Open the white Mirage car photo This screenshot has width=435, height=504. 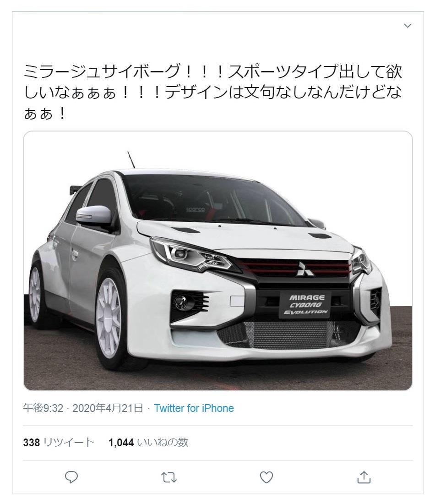pyautogui.click(x=218, y=261)
